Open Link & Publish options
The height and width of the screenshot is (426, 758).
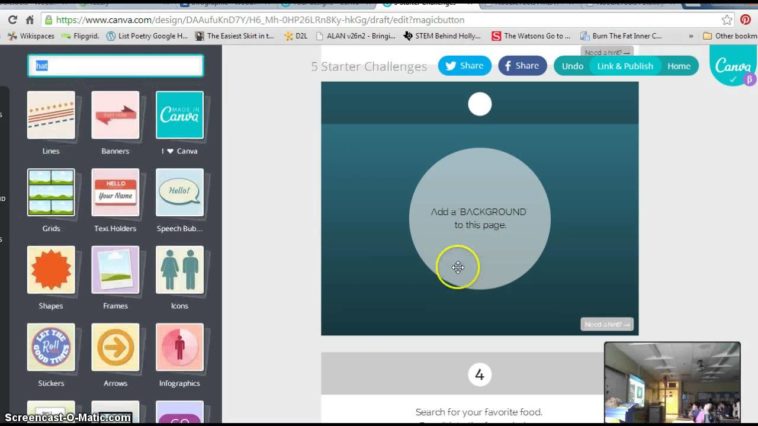[624, 66]
